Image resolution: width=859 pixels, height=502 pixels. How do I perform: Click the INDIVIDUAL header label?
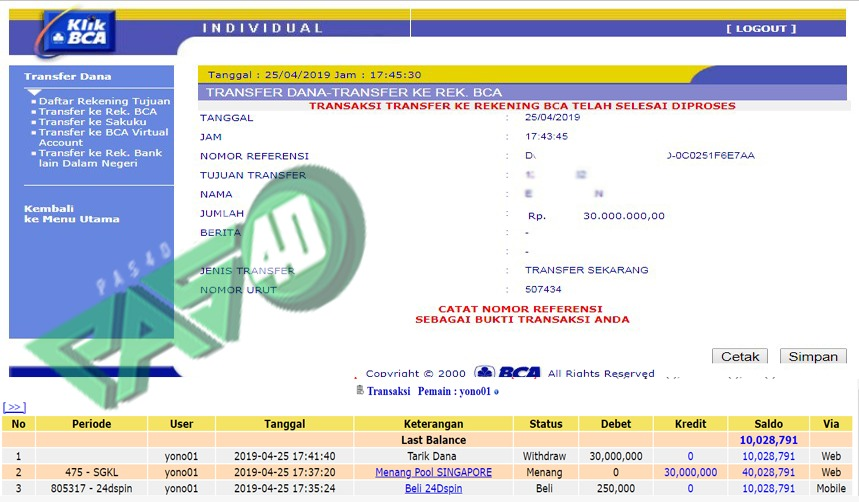[x=262, y=28]
